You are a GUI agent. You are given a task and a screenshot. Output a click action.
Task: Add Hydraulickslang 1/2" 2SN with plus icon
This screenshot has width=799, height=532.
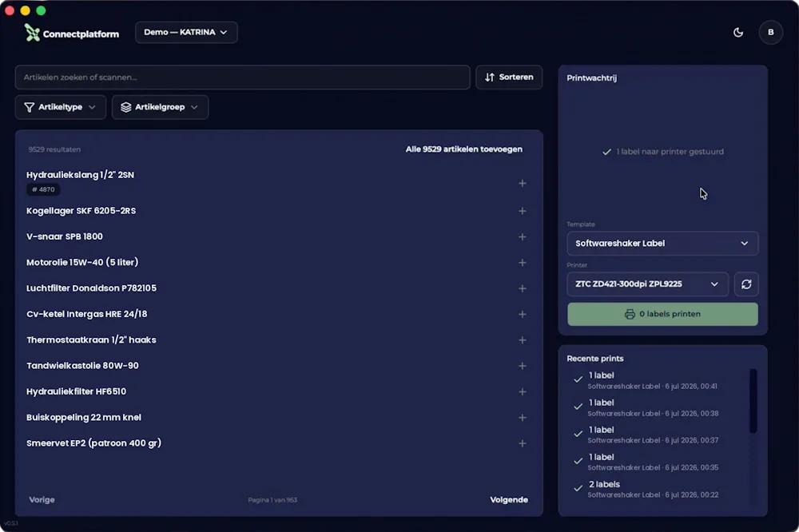[x=523, y=183]
